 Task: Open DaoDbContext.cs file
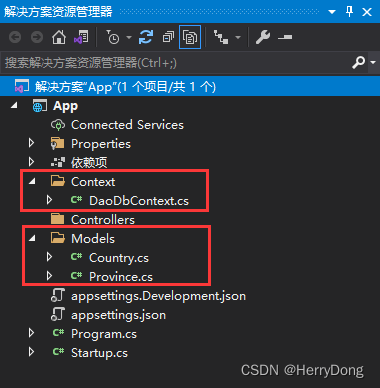coord(139,201)
